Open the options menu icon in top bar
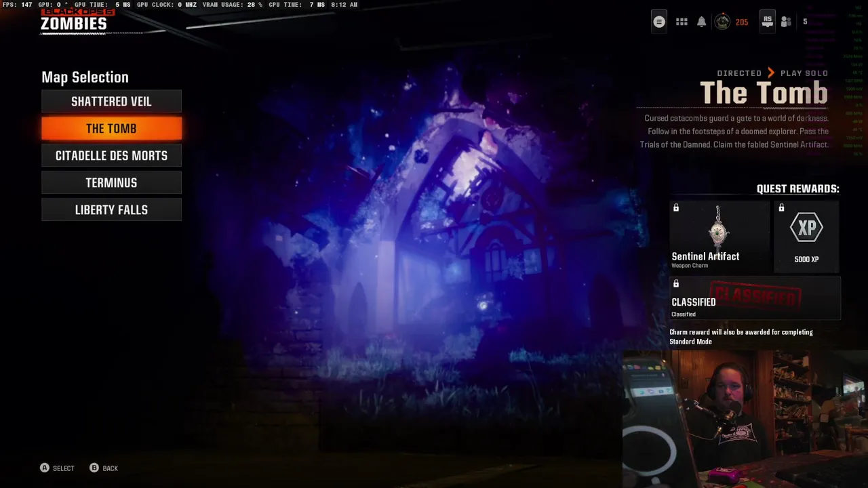 point(658,22)
